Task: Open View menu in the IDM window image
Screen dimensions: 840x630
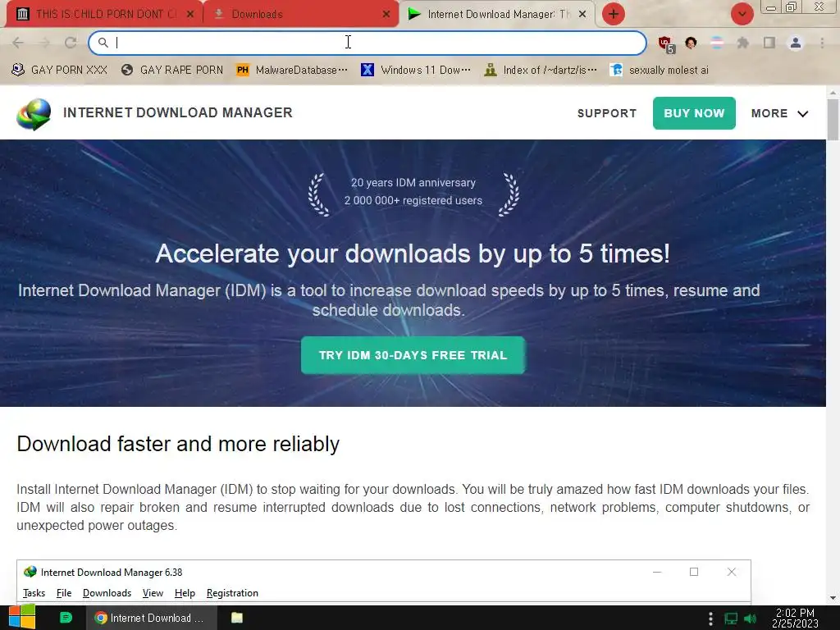Action: (153, 593)
